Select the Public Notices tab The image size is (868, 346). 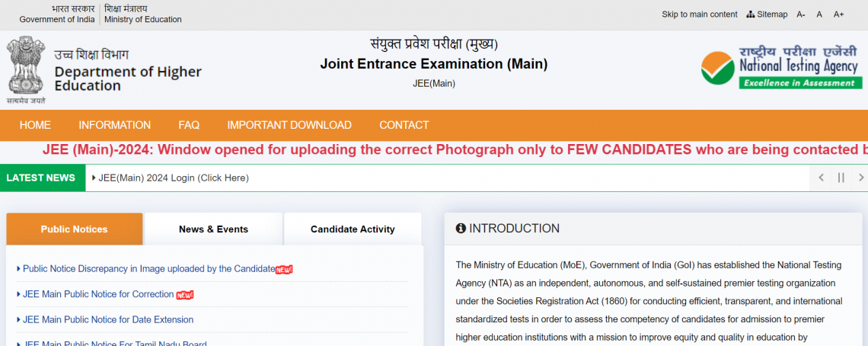74,229
